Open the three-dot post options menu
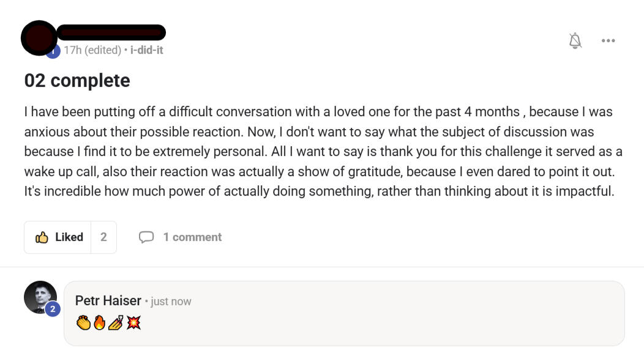This screenshot has width=644, height=351. pos(608,41)
